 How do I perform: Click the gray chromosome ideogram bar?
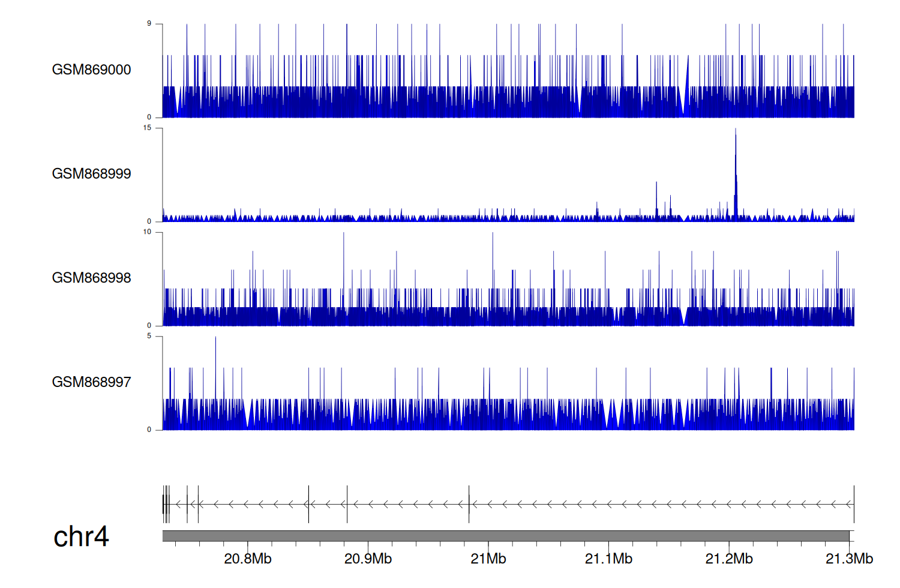point(506,536)
